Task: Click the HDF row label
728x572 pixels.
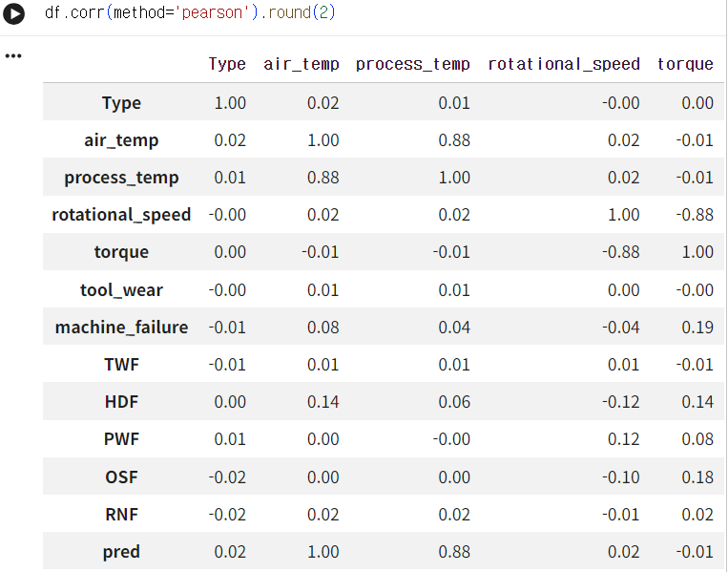Action: pyautogui.click(x=121, y=402)
